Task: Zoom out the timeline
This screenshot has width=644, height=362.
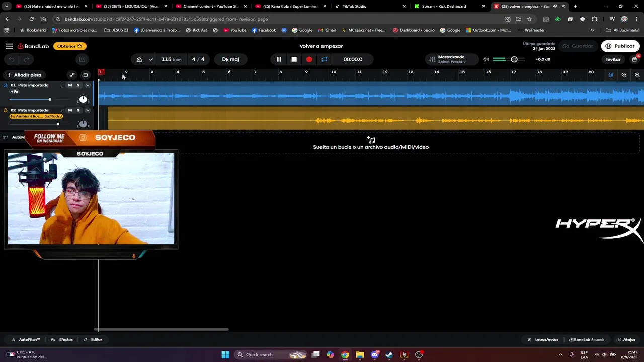Action: point(624,75)
